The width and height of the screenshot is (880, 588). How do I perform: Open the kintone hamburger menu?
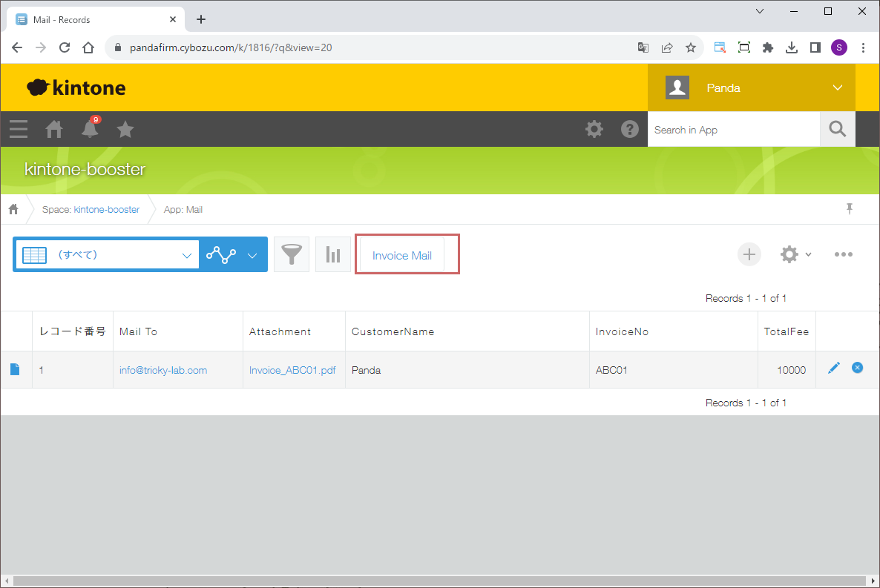coord(19,130)
